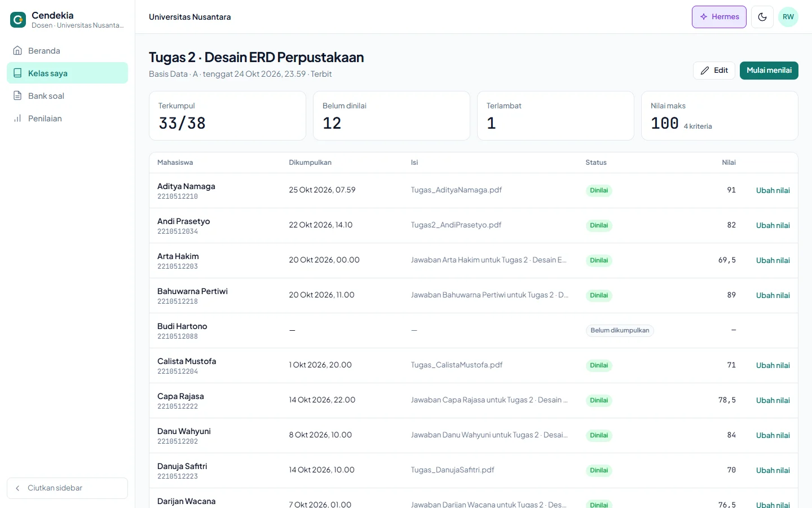Click the Terlambat card
The height and width of the screenshot is (508, 812).
(555, 116)
